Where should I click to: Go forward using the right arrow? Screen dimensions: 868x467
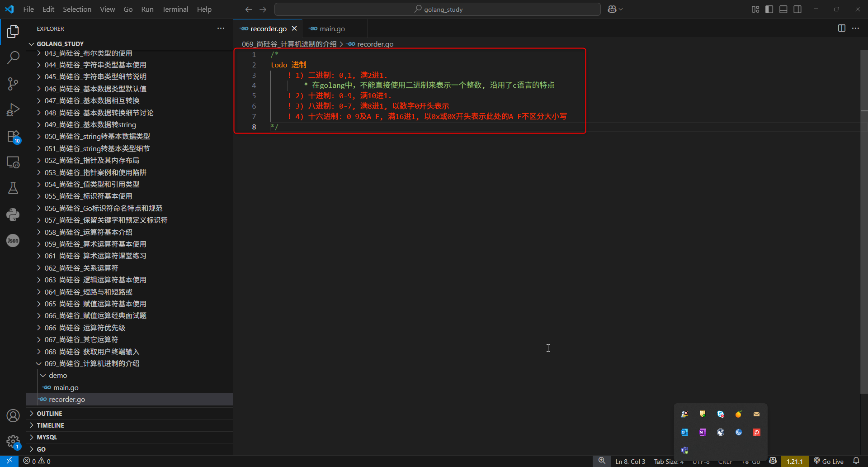(x=263, y=9)
